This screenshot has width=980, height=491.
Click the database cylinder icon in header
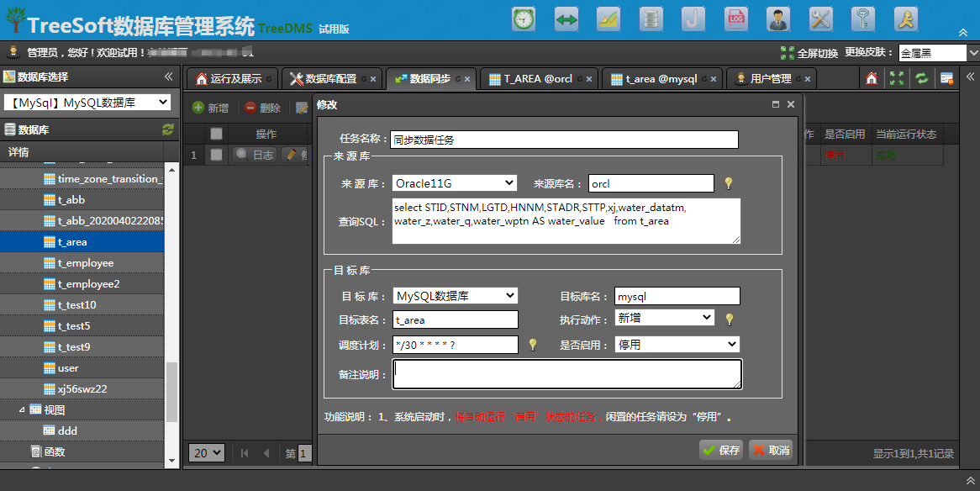tap(651, 19)
